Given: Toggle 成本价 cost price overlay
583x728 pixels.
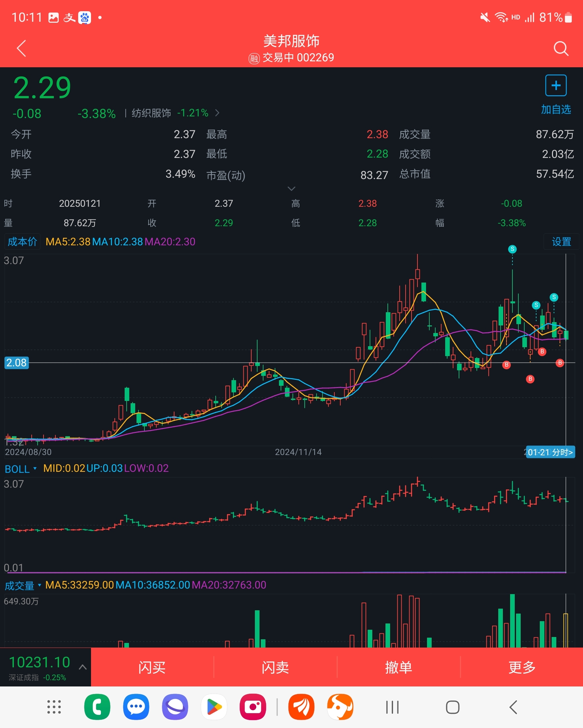Looking at the screenshot, I should click(x=22, y=242).
